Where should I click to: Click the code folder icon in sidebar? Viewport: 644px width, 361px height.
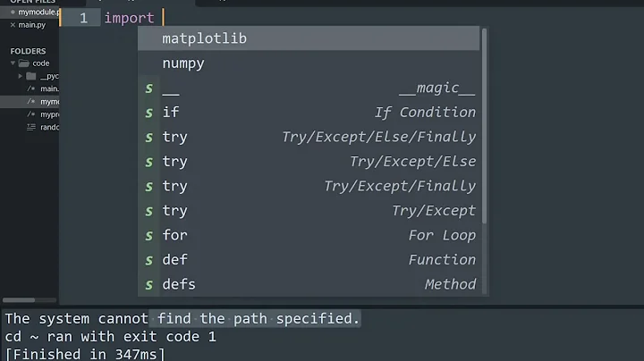[24, 63]
